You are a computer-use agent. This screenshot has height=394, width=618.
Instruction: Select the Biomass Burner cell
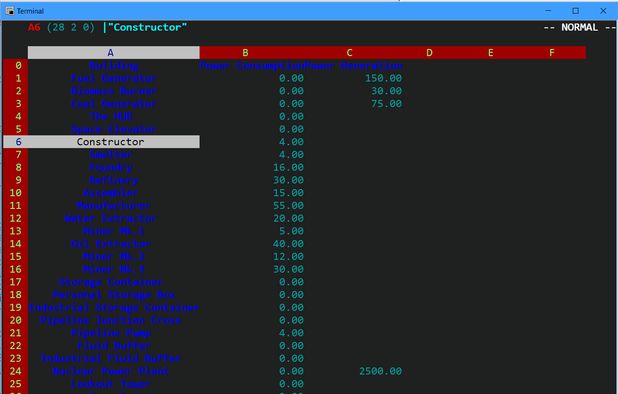point(114,91)
